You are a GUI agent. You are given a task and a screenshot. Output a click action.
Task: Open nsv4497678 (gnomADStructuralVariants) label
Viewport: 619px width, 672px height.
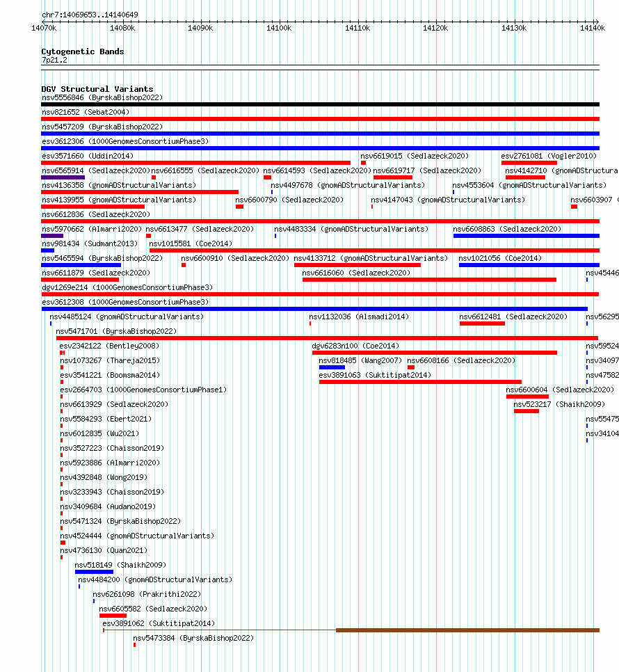pos(348,185)
